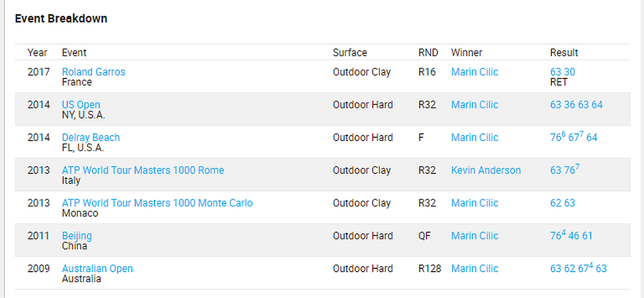
Task: Open the Roland Garros event link
Action: pos(93,72)
